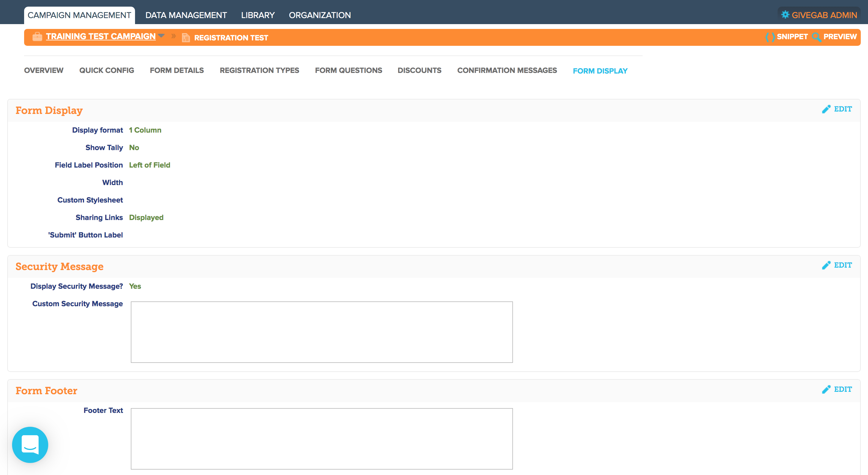Edit the Security Message section
868x475 pixels.
(843, 265)
